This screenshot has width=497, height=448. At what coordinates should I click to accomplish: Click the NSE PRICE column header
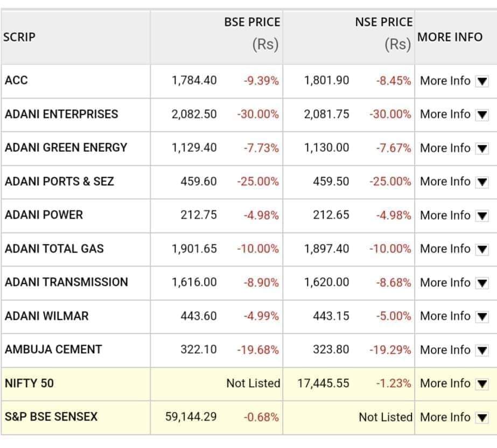(384, 23)
